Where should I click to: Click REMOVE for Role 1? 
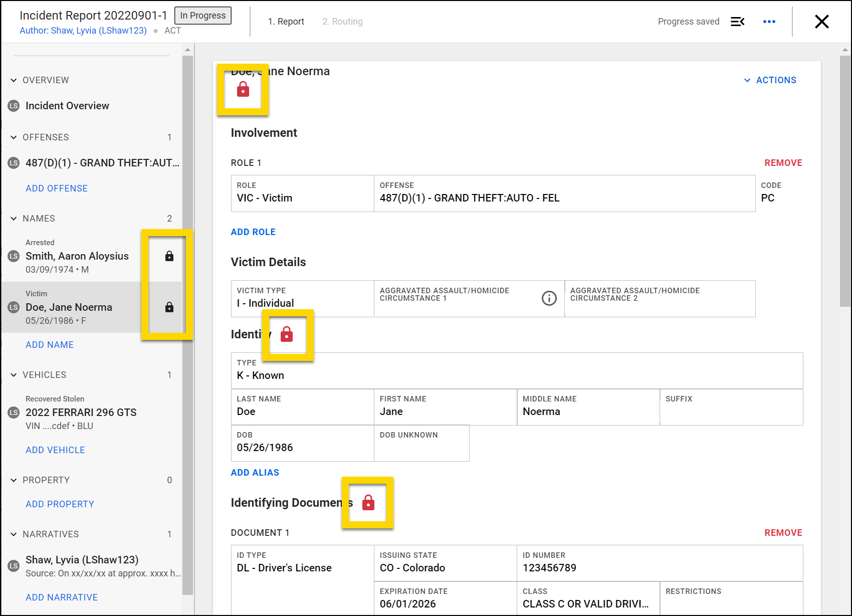tap(783, 163)
